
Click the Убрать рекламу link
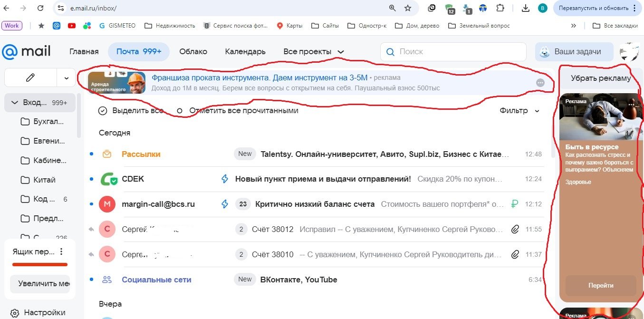click(x=600, y=77)
